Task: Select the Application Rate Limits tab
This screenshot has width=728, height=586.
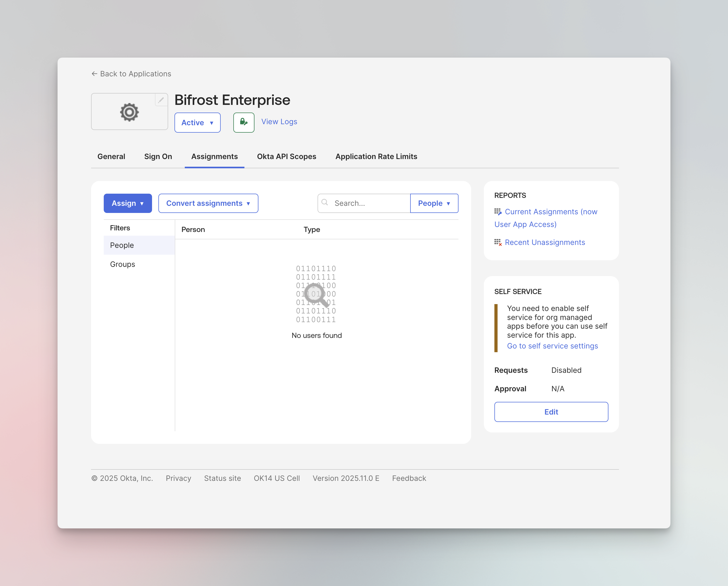Action: [376, 156]
